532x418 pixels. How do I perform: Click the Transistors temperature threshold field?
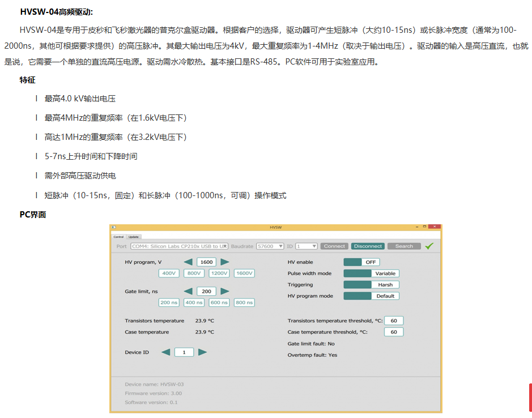[394, 321]
